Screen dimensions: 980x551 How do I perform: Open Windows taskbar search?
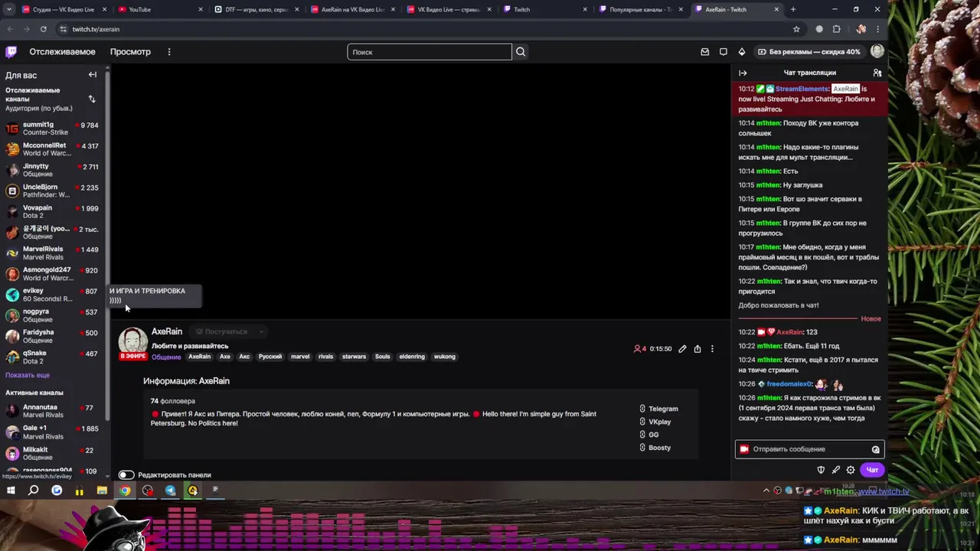point(34,491)
